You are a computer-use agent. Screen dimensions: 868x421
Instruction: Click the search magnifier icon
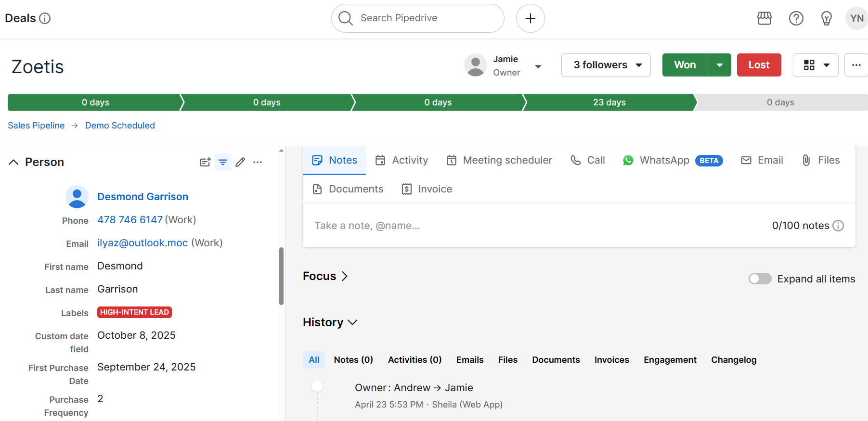pyautogui.click(x=346, y=18)
